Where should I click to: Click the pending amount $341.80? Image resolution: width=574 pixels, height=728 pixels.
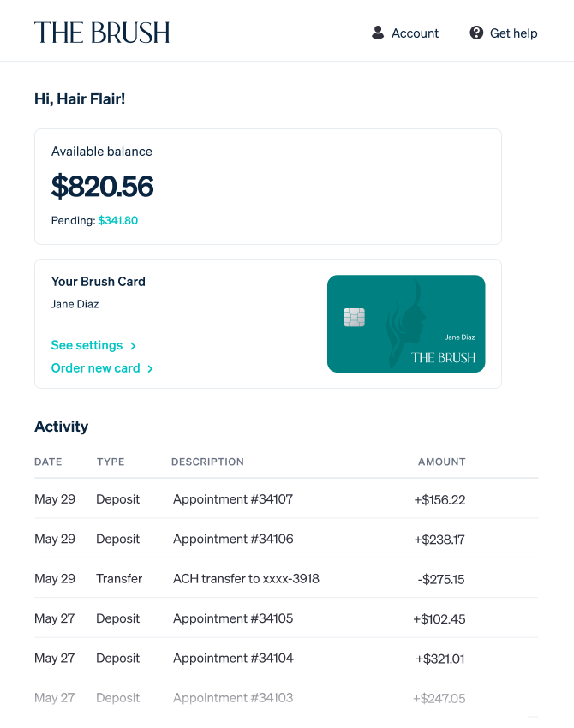117,220
